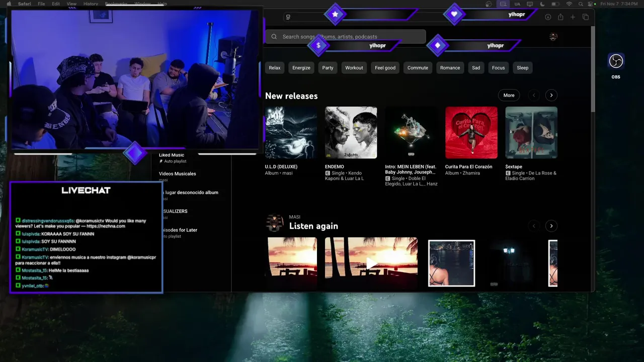Open the white-framed city skyline thumbnail
This screenshot has width=644, height=362.
tap(451, 263)
